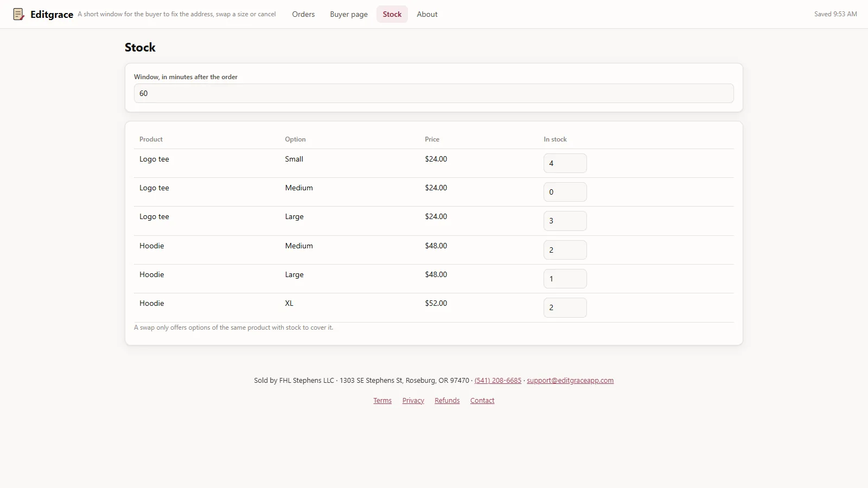Click the Option column header
Screen dimensions: 868x488
click(295, 139)
